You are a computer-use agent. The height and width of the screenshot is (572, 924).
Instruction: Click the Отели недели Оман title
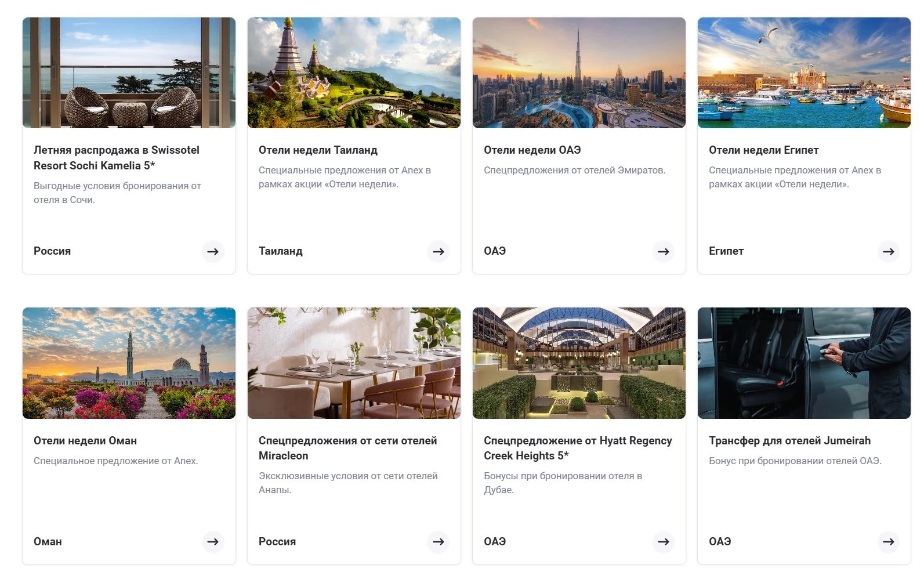(85, 441)
